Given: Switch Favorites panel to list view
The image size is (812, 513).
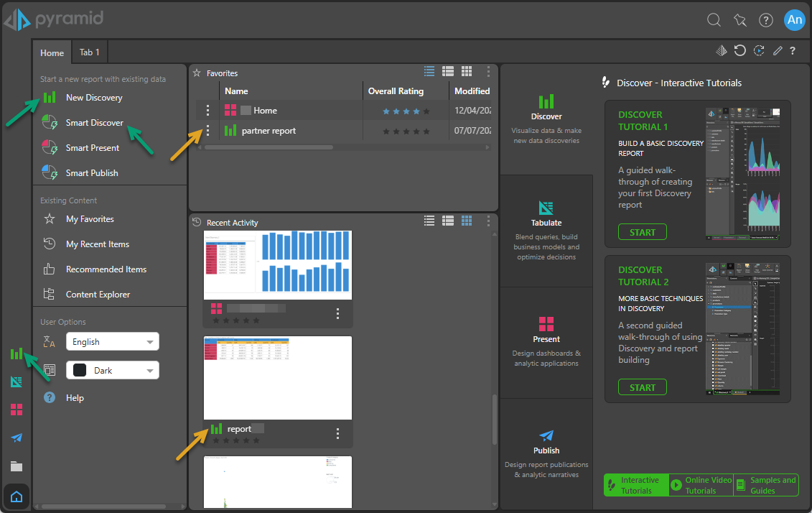Looking at the screenshot, I should click(429, 71).
